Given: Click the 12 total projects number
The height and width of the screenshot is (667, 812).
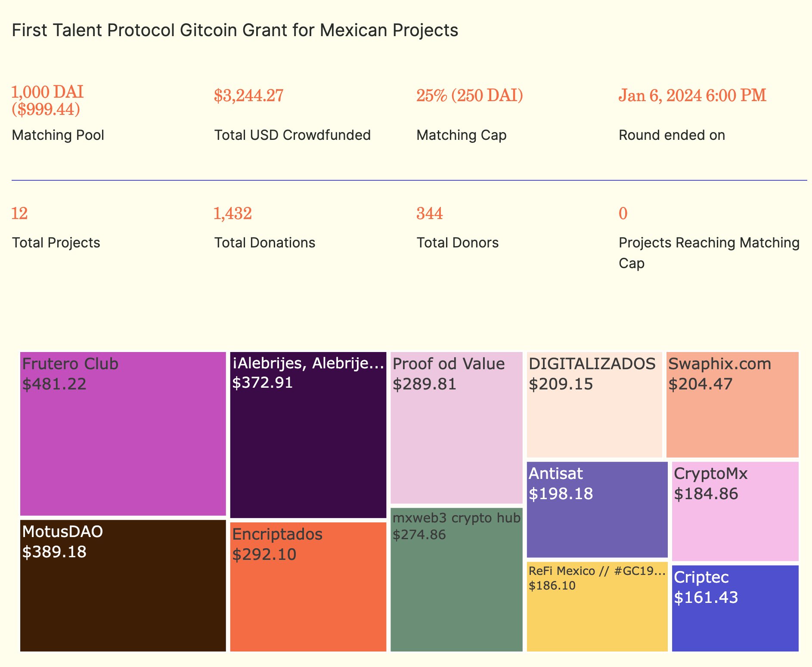Looking at the screenshot, I should pyautogui.click(x=19, y=213).
